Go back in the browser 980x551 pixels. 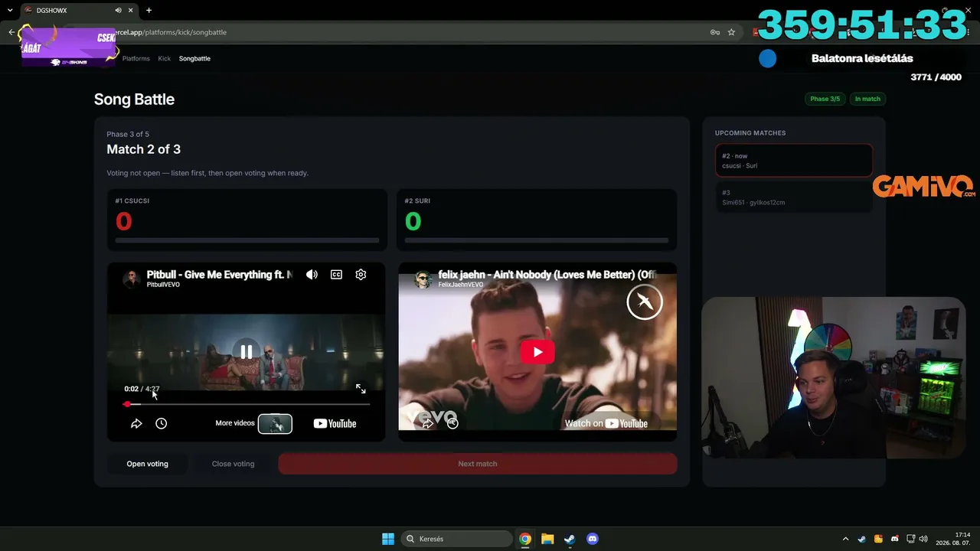tap(11, 32)
